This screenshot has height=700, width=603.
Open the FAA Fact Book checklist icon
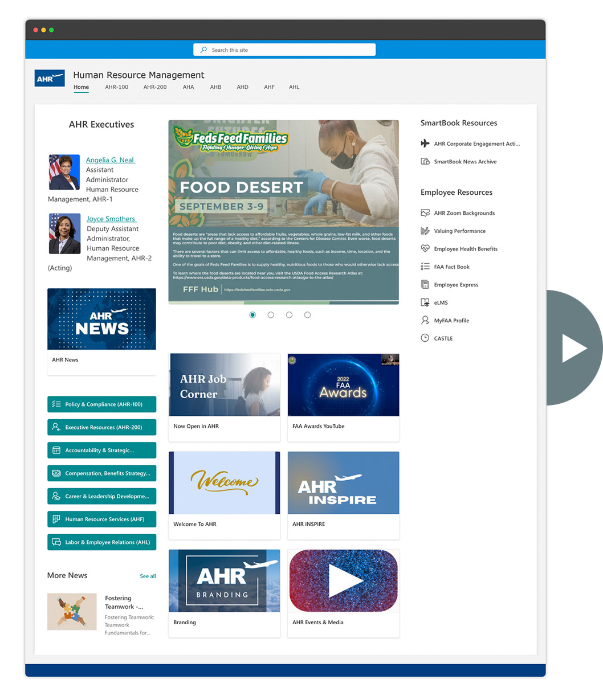tap(425, 267)
